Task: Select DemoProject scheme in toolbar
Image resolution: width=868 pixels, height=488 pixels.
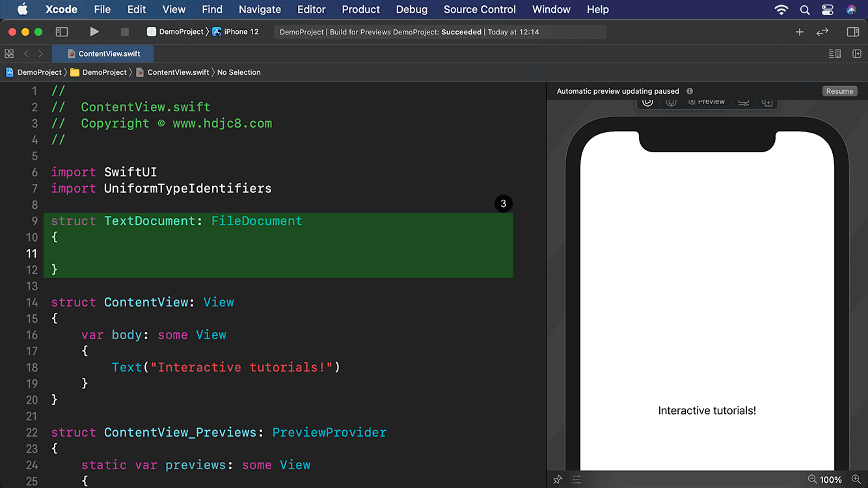Action: [x=176, y=31]
